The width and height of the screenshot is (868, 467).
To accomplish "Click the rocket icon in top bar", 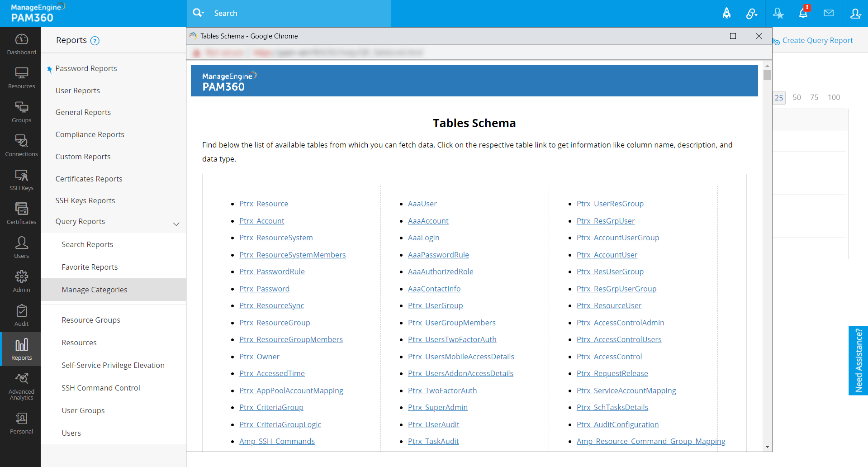I will coord(726,13).
